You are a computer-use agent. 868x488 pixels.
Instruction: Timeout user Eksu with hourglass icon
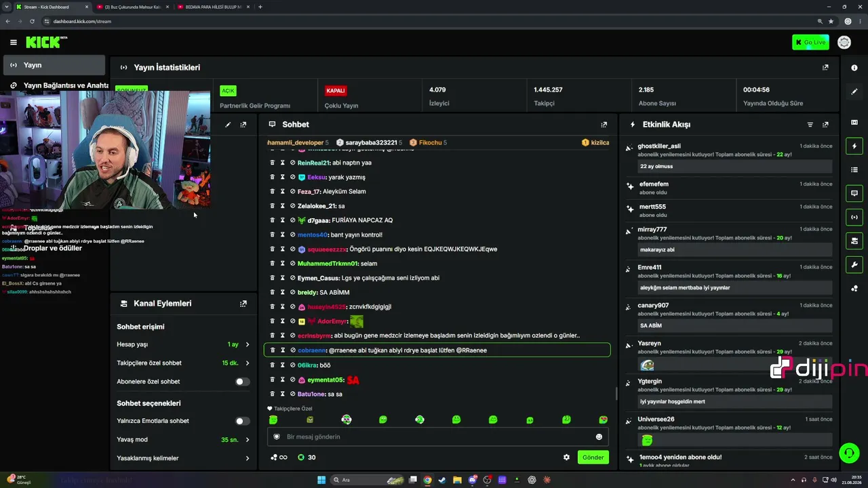283,177
